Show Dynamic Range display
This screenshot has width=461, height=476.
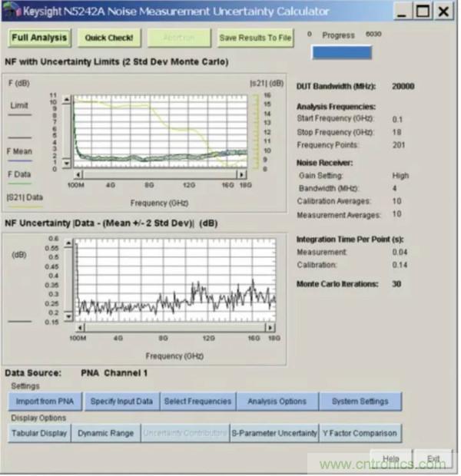point(105,433)
